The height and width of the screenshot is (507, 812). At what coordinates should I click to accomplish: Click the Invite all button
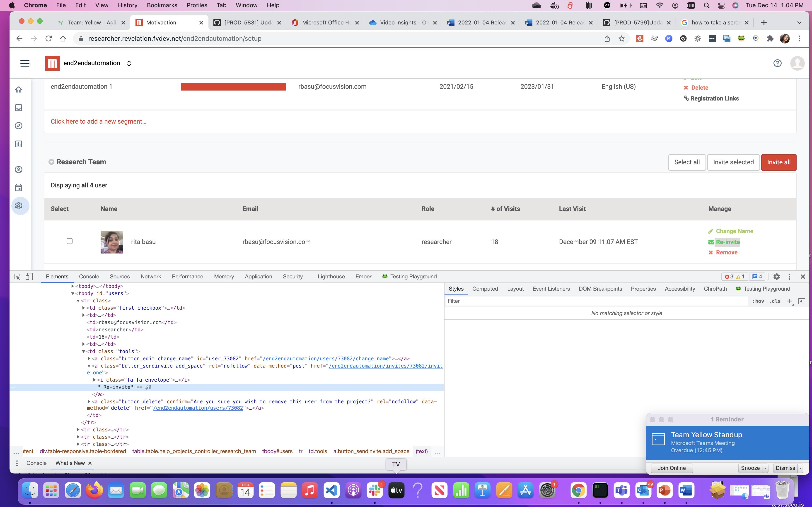coord(778,162)
